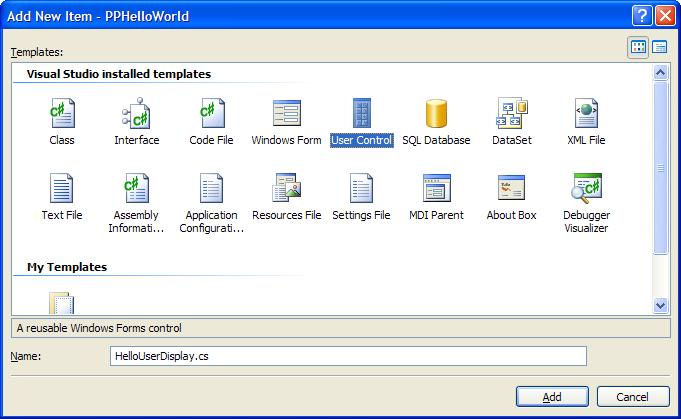Click the "User Control" label text
681x419 pixels.
[362, 140]
